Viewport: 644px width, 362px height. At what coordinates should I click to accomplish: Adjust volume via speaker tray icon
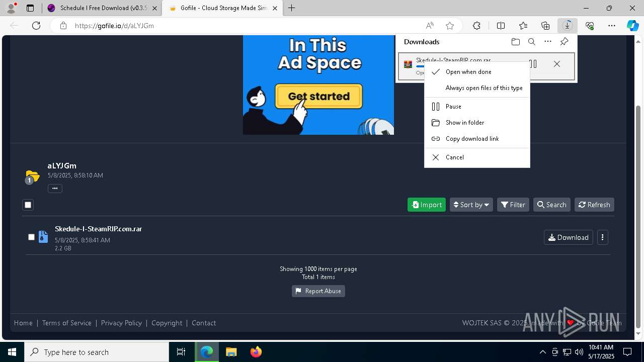(x=579, y=352)
